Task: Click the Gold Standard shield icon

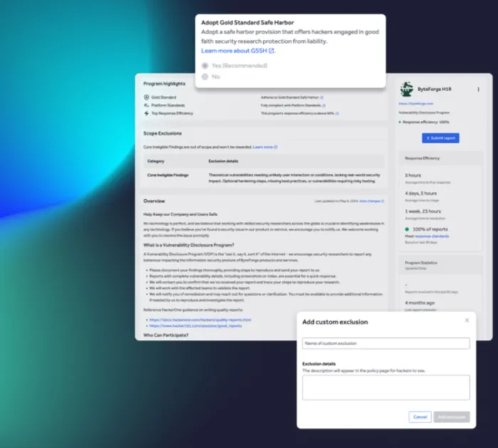Action: coord(147,97)
